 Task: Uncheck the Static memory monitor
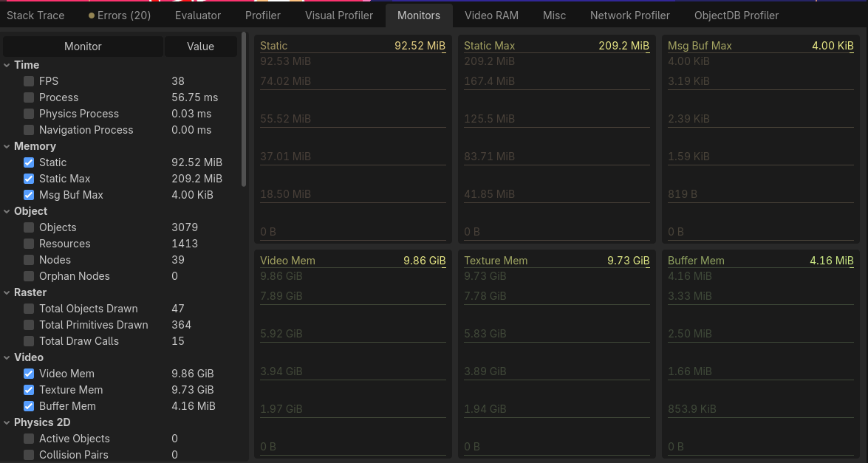29,162
